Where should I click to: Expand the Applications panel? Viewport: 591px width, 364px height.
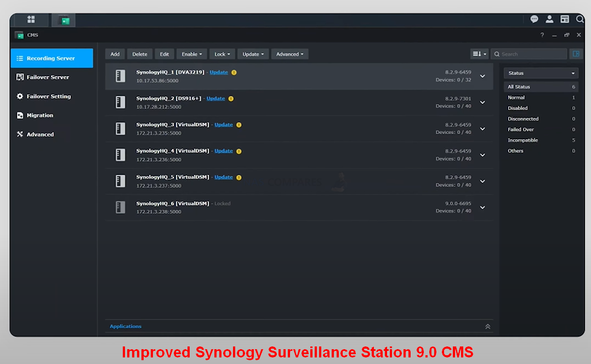pos(488,326)
